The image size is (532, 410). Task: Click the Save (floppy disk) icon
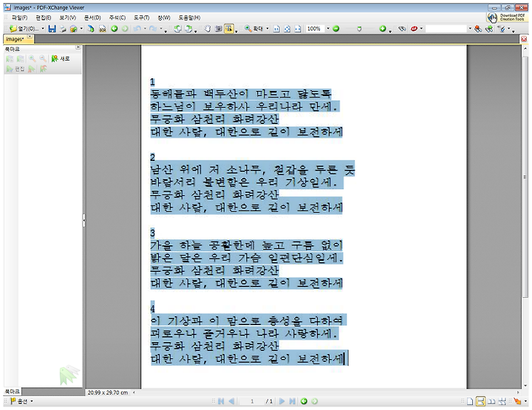52,29
